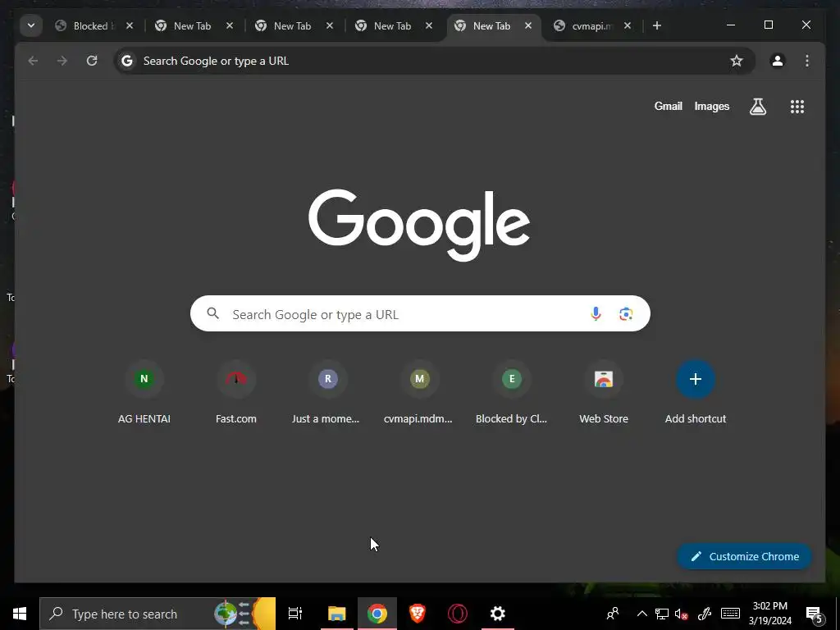Image resolution: width=840 pixels, height=630 pixels.
Task: Open a new tab with plus button
Action: [x=657, y=25]
